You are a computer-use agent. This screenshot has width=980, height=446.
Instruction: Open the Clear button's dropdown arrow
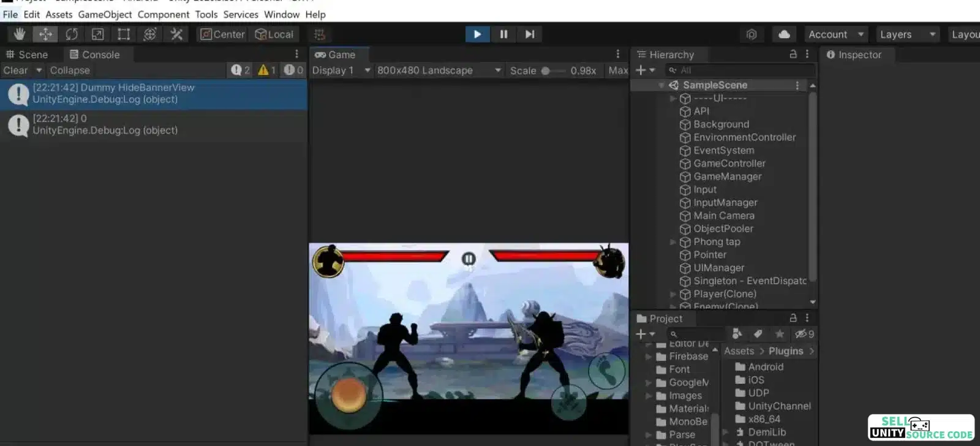click(39, 70)
